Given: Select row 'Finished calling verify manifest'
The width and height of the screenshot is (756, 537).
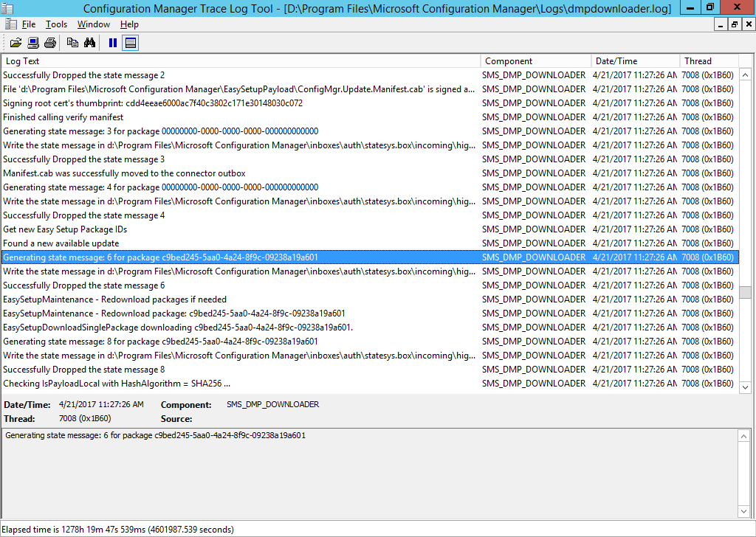Looking at the screenshot, I should 370,117.
